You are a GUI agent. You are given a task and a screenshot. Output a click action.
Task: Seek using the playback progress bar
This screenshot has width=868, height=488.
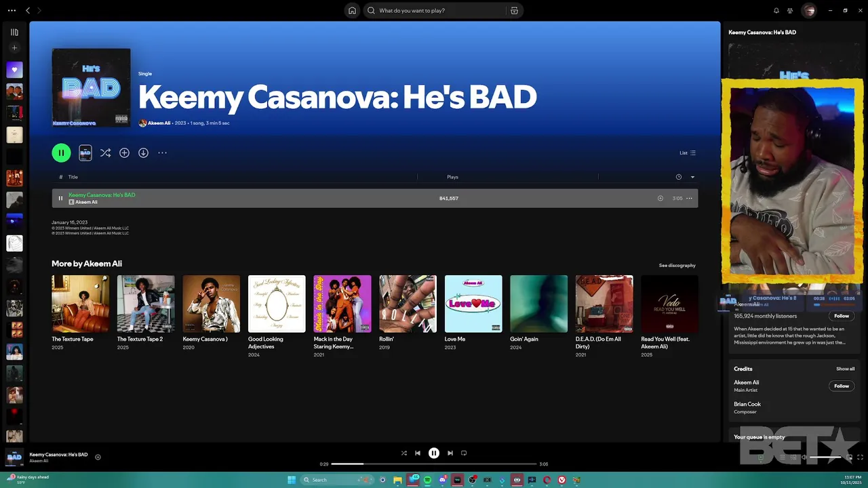click(x=434, y=464)
